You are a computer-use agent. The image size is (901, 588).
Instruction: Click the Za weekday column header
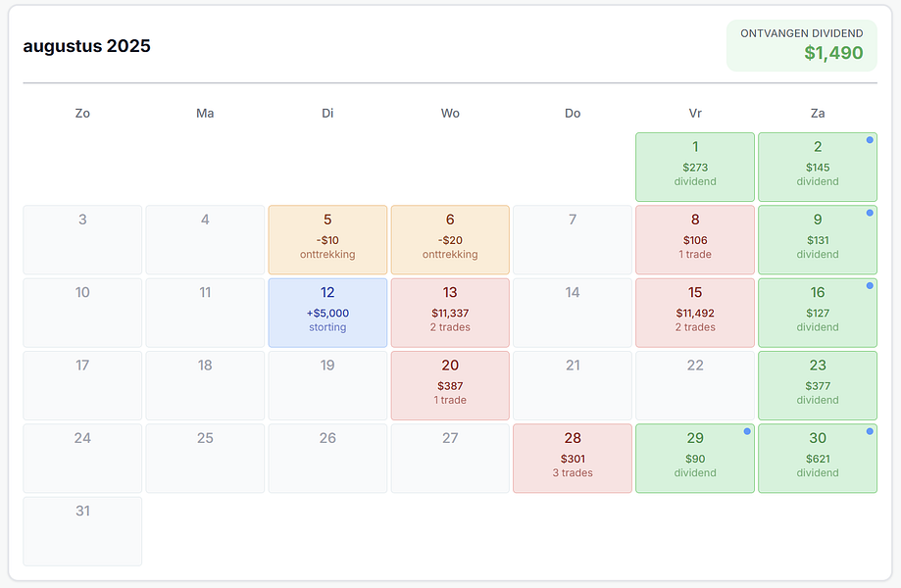point(818,113)
